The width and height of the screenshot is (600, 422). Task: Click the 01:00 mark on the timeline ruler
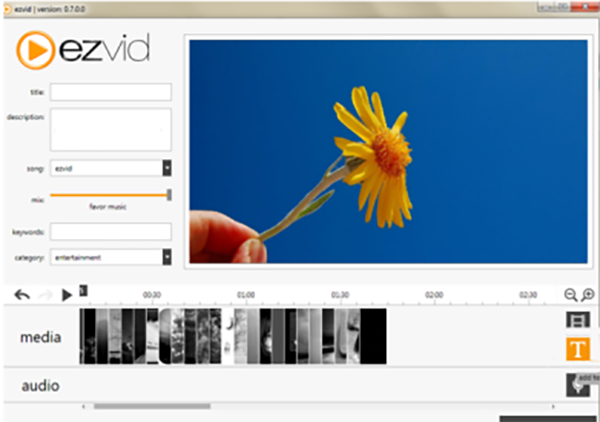tap(246, 295)
